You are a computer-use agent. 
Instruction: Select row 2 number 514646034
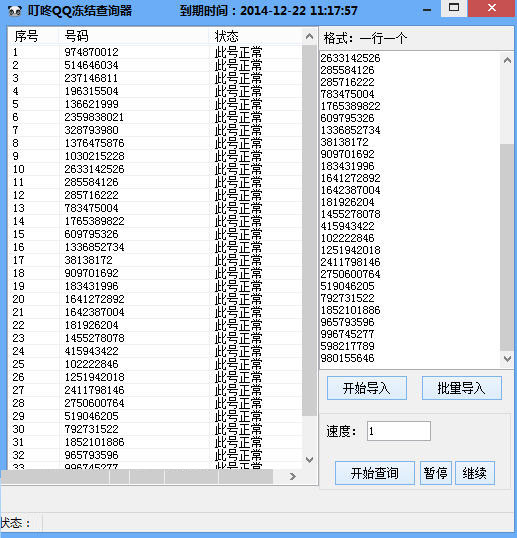[x=91, y=65]
